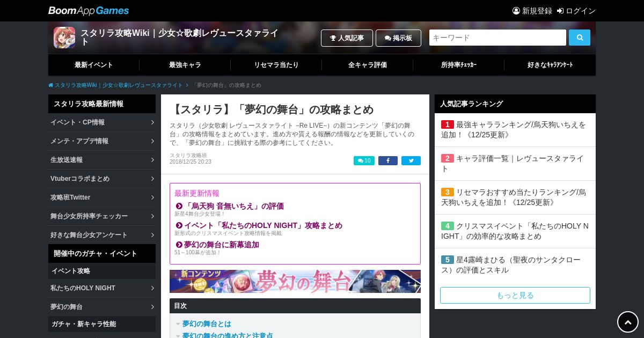Click the rank 5 badge in ranking

pos(448,260)
